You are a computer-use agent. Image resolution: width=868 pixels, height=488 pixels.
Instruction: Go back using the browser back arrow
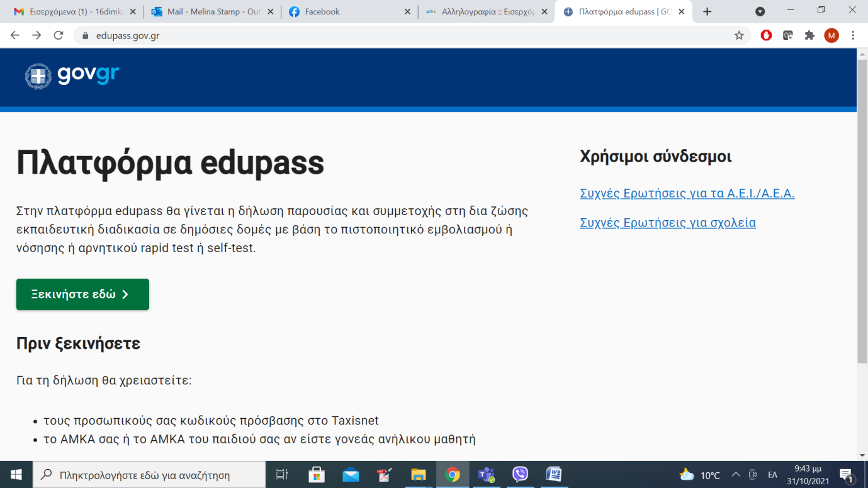click(x=15, y=36)
